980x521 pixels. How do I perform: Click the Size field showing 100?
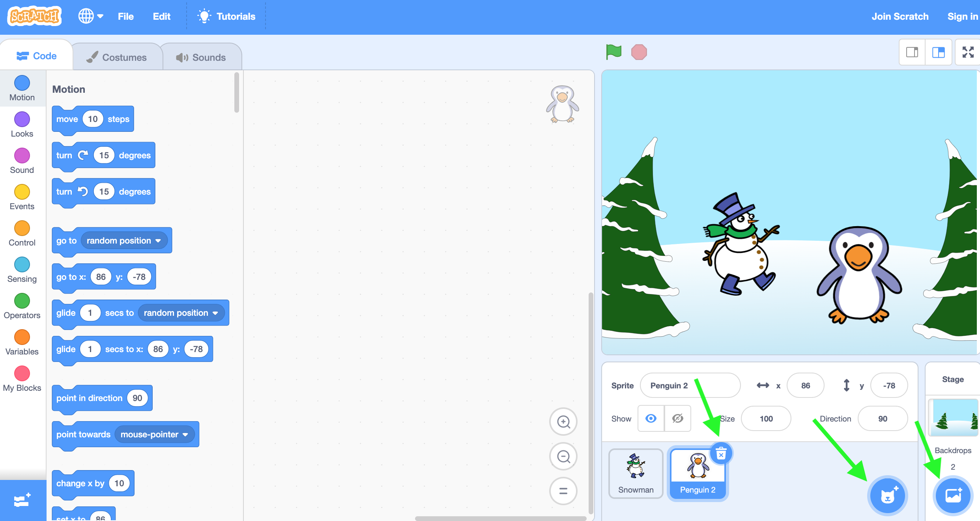point(766,418)
